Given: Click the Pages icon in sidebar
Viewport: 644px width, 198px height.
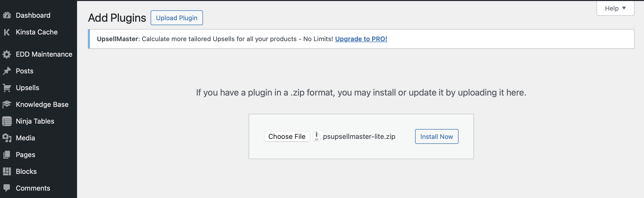Looking at the screenshot, I should coord(7,155).
